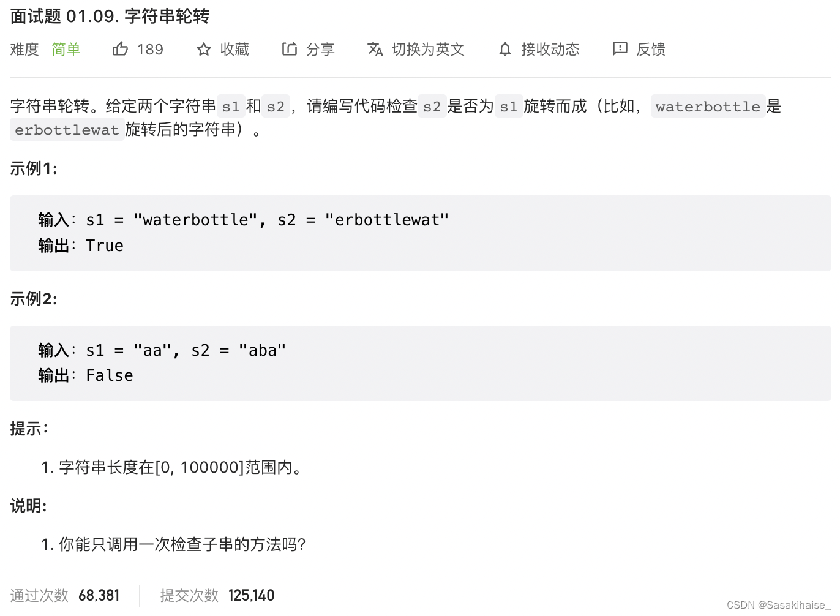This screenshot has height=616, width=840.
Task: Toggle favorite status with the star
Action: click(203, 49)
